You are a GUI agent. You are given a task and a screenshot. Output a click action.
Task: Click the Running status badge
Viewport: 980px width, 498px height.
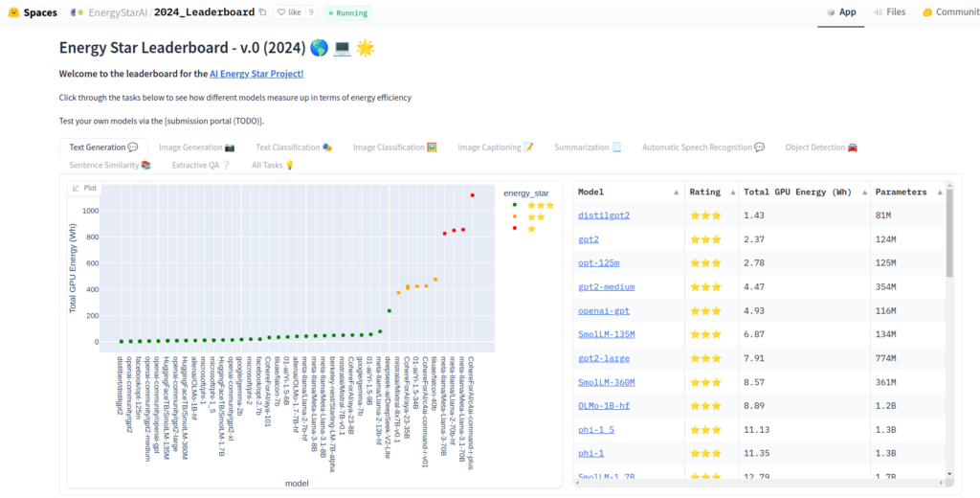coord(347,12)
